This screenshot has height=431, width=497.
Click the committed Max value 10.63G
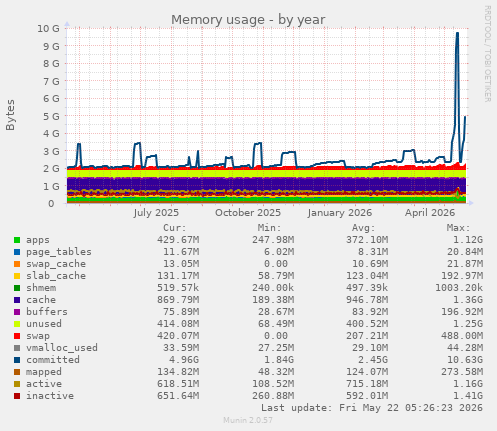(x=465, y=360)
